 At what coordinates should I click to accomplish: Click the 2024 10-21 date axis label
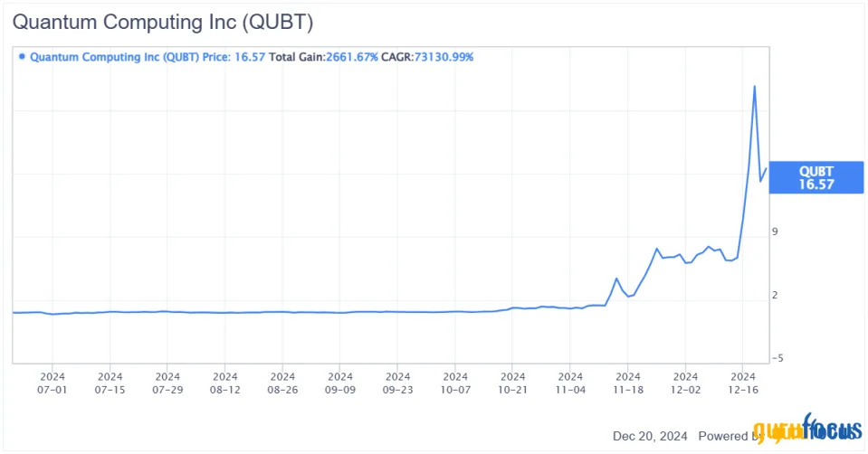(513, 383)
